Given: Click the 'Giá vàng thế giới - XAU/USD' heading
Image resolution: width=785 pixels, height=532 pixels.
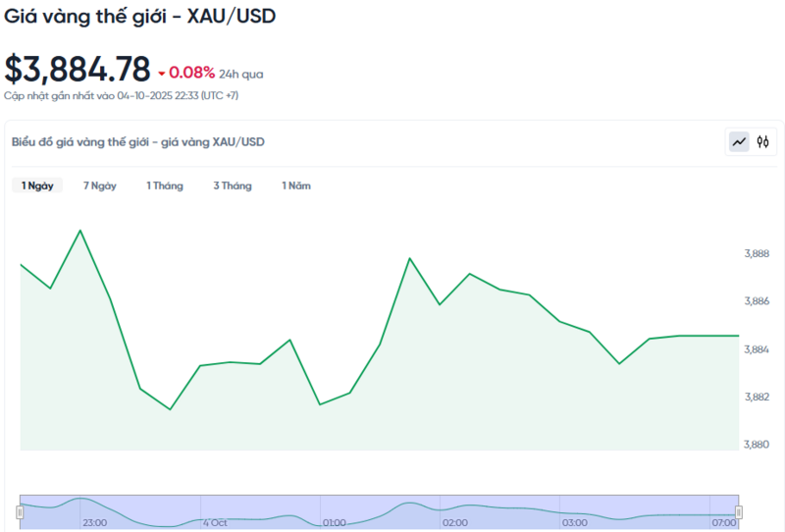Looking at the screenshot, I should point(140,17).
